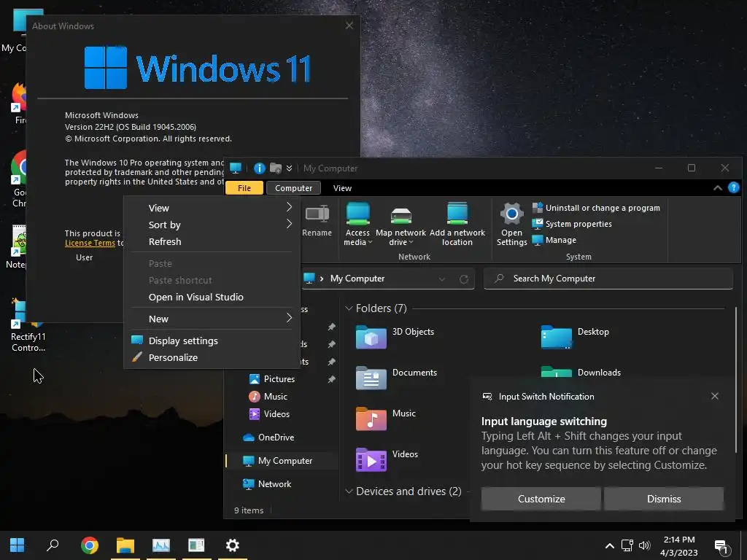Click the New folder quick access icon
This screenshot has height=560, width=747.
click(275, 168)
